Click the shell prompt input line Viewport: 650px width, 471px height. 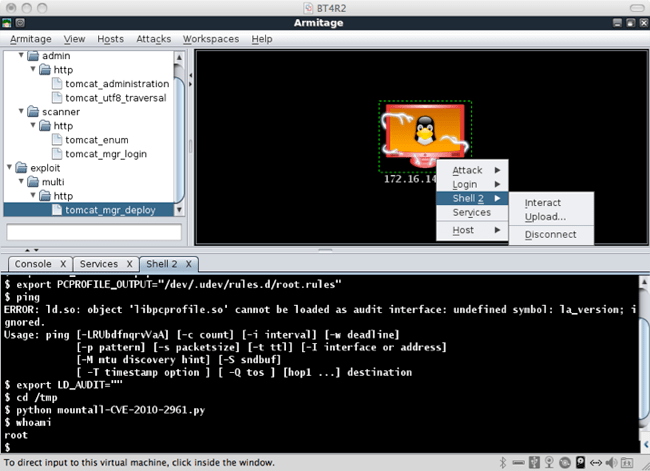point(319,447)
